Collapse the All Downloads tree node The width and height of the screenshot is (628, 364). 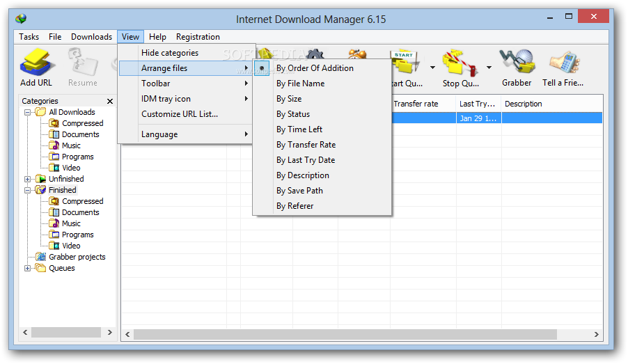[27, 113]
